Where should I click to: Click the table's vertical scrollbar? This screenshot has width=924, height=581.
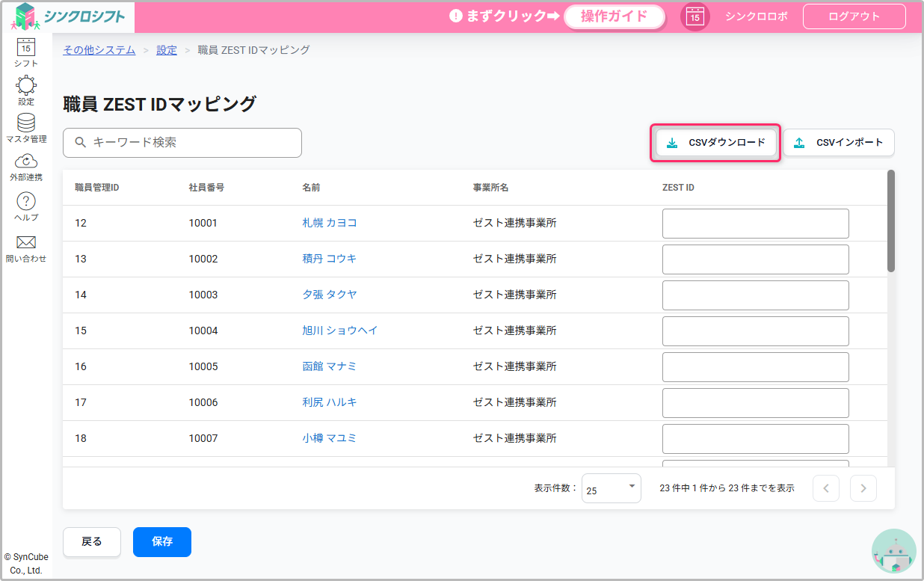point(890,221)
